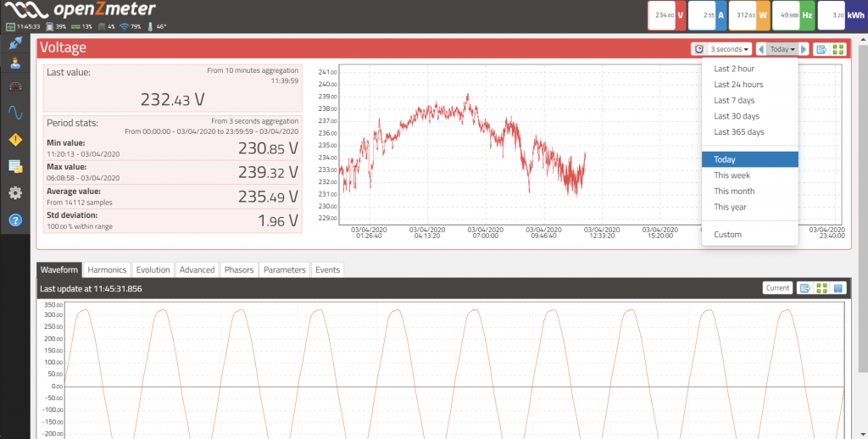Click the blue current tile showing 2.55 A
Image resolution: width=868 pixels, height=439 pixels.
tap(708, 15)
